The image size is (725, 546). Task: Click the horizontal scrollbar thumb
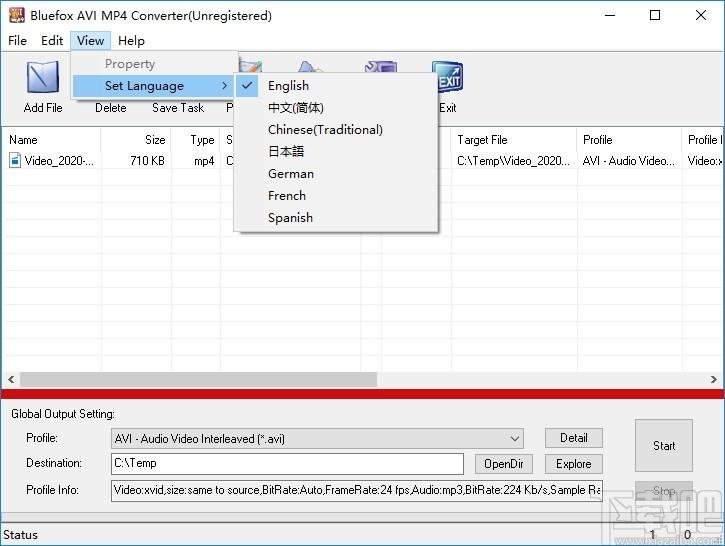pyautogui.click(x=198, y=380)
